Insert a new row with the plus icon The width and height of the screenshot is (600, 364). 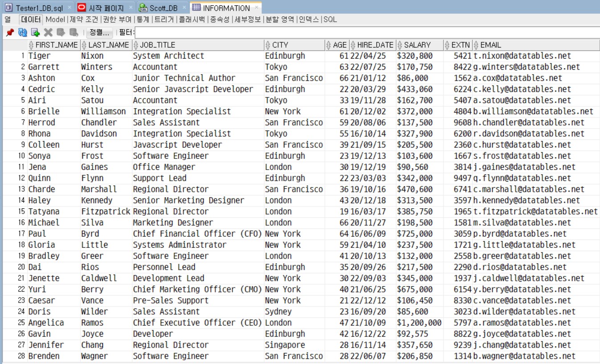[x=35, y=32]
